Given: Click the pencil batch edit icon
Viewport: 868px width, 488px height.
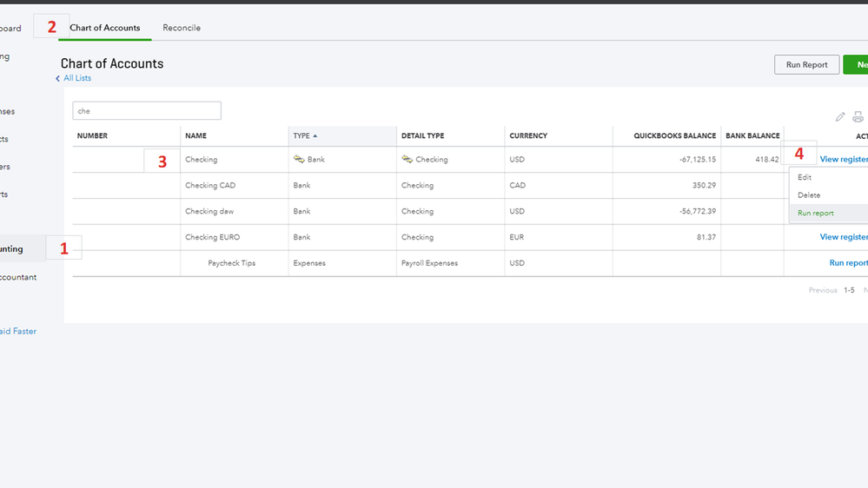Looking at the screenshot, I should pos(840,117).
